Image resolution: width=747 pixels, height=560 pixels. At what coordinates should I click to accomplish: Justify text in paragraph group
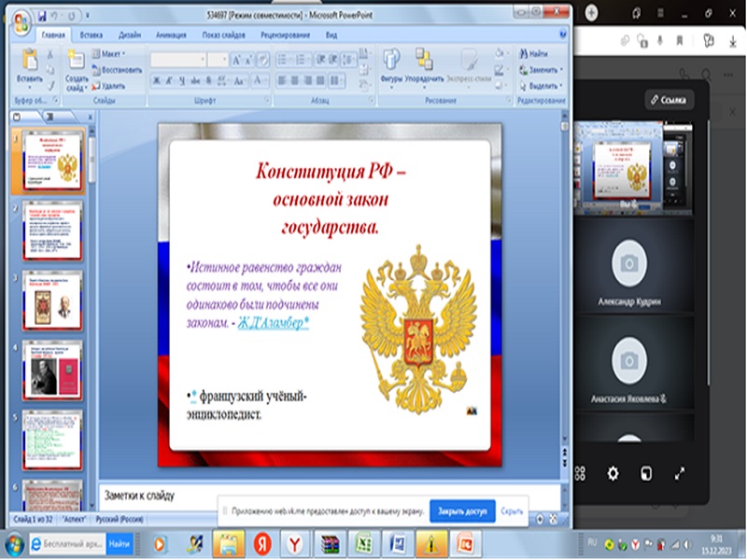coord(320,80)
